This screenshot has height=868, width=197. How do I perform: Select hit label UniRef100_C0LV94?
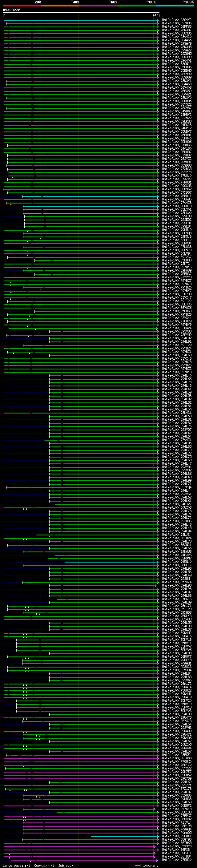click(x=177, y=253)
